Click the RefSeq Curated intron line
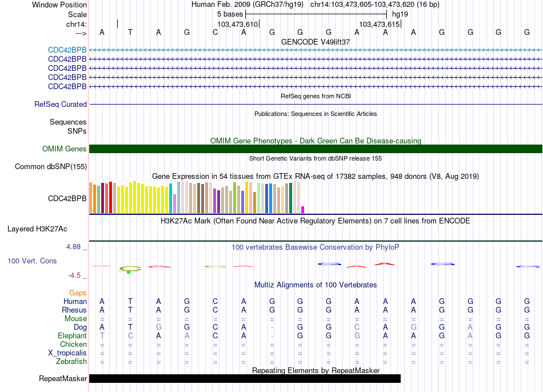The width and height of the screenshot is (543, 392). click(x=316, y=104)
